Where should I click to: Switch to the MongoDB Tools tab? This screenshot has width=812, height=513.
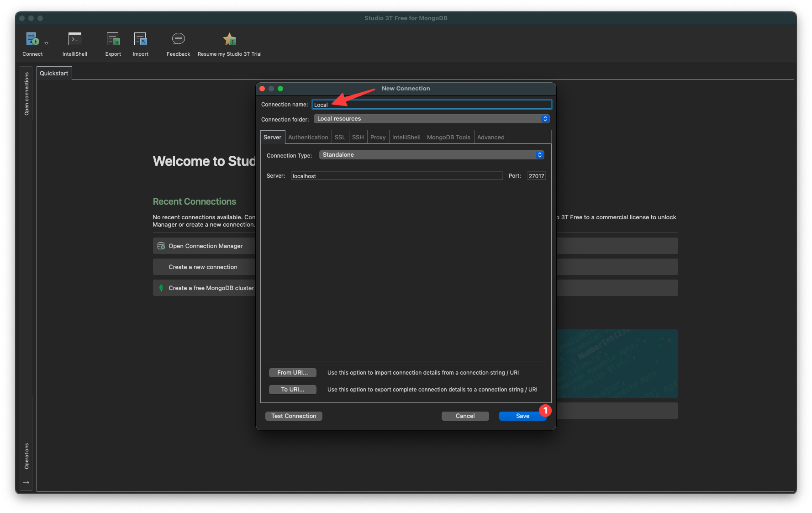[x=448, y=137]
